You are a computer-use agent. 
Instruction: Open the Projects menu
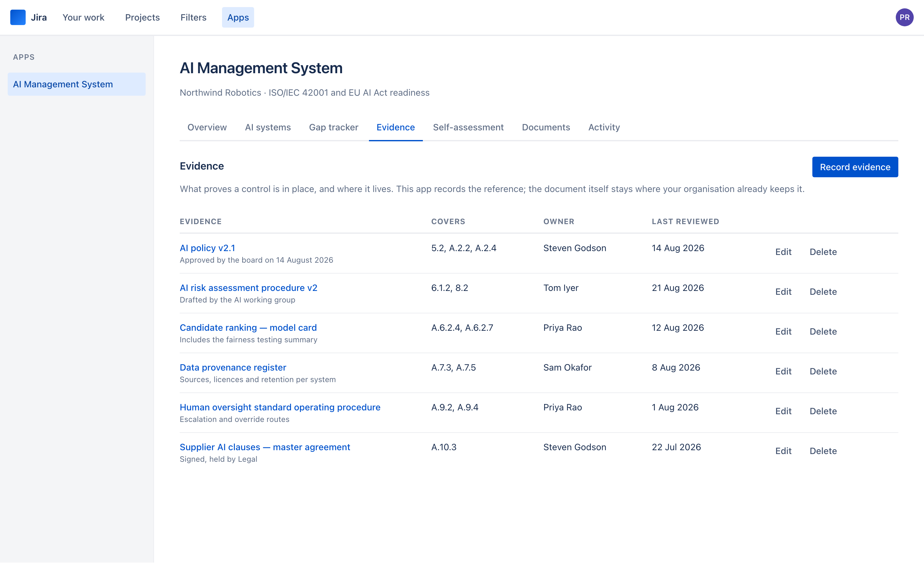point(142,17)
